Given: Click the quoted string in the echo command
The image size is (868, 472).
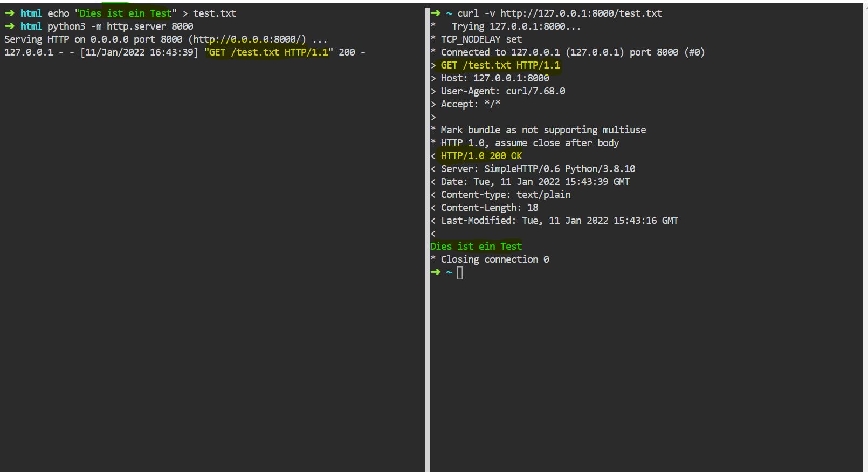Looking at the screenshot, I should [126, 13].
